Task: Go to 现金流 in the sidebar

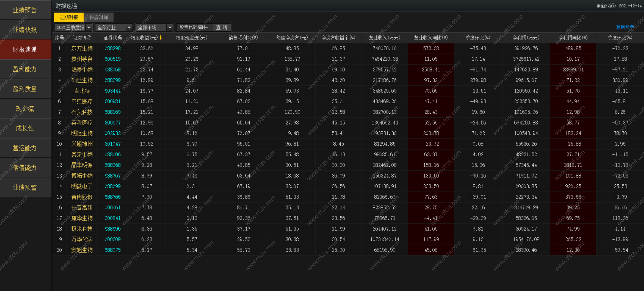Action: (25, 109)
